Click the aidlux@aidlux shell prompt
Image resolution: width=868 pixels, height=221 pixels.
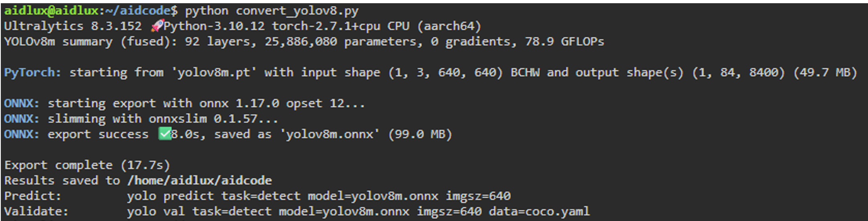(51, 11)
